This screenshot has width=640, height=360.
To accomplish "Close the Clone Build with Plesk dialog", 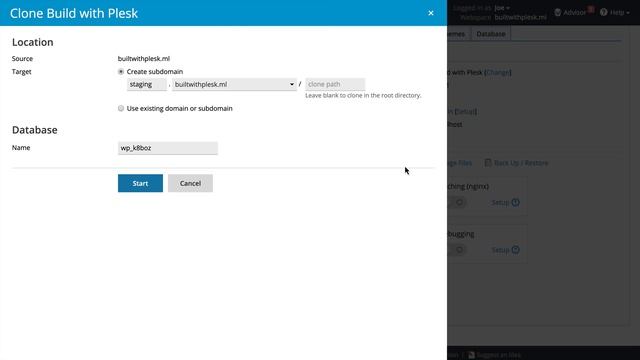I will (x=431, y=13).
